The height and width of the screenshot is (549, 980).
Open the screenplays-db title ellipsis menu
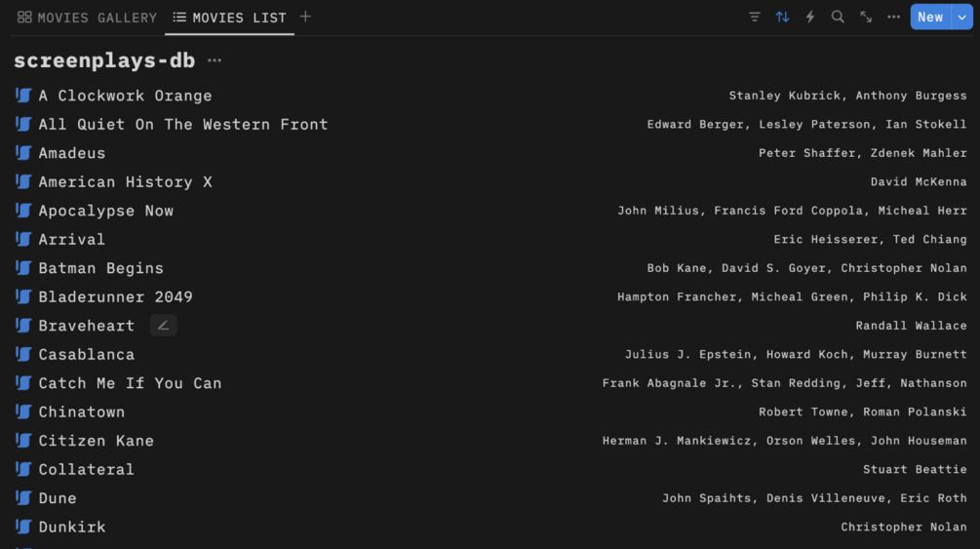click(x=215, y=60)
